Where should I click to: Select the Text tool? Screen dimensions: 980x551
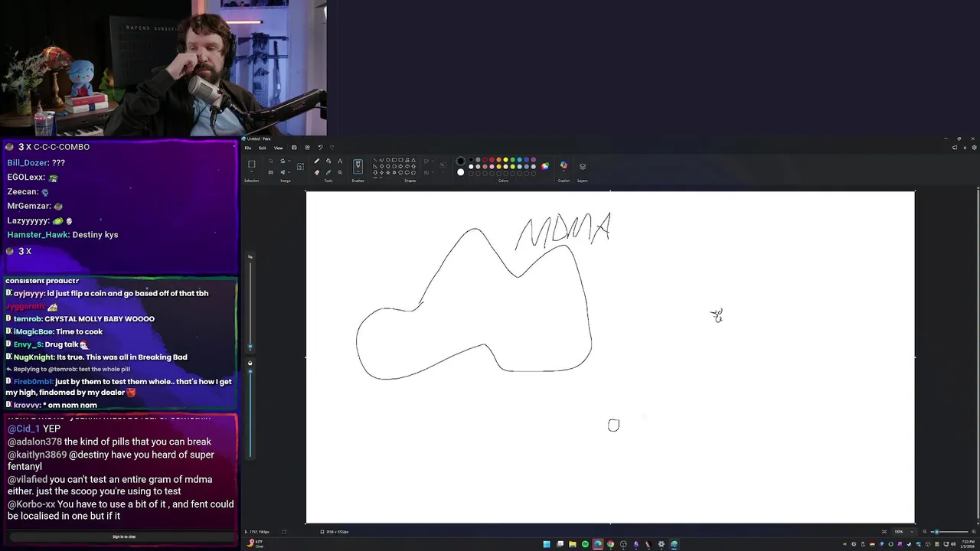pyautogui.click(x=340, y=161)
